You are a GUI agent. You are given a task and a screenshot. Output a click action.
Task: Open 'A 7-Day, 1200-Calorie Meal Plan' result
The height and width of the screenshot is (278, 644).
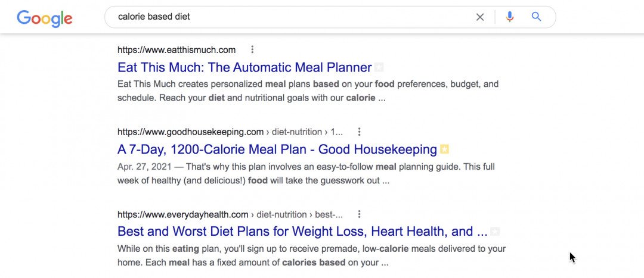coord(277,149)
